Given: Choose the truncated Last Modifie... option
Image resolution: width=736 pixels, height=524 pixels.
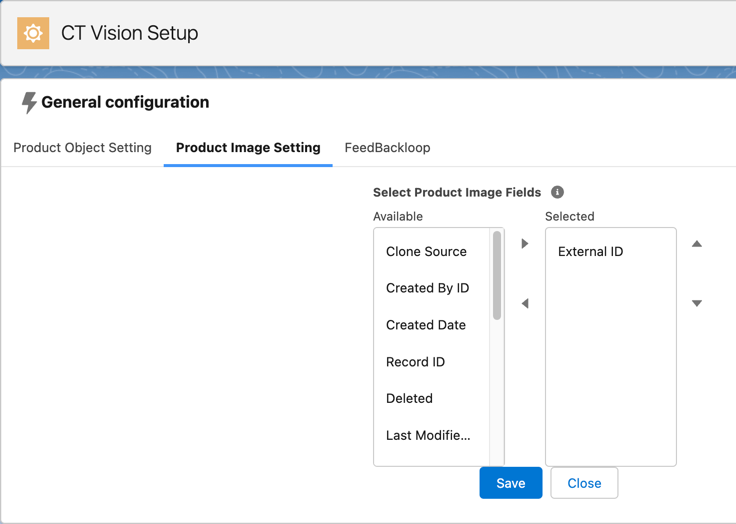Looking at the screenshot, I should [428, 435].
